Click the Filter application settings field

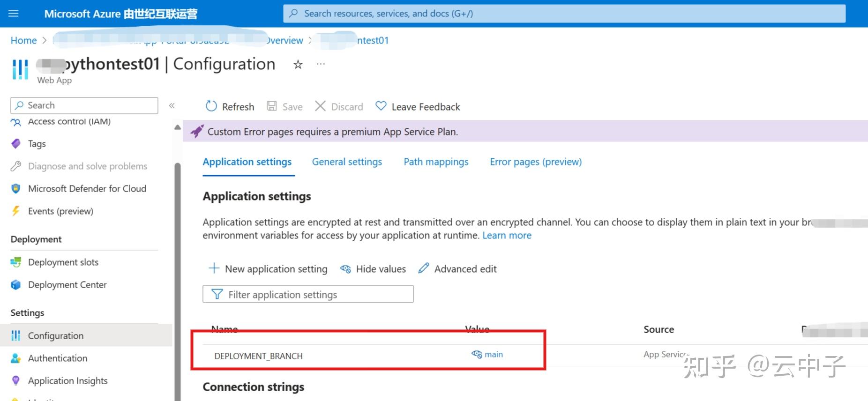click(x=308, y=294)
